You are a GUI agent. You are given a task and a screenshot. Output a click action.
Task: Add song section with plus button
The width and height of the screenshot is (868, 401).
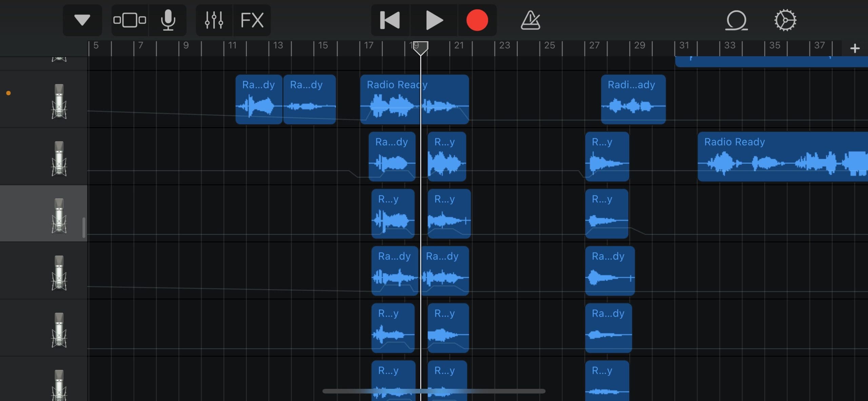coord(855,48)
